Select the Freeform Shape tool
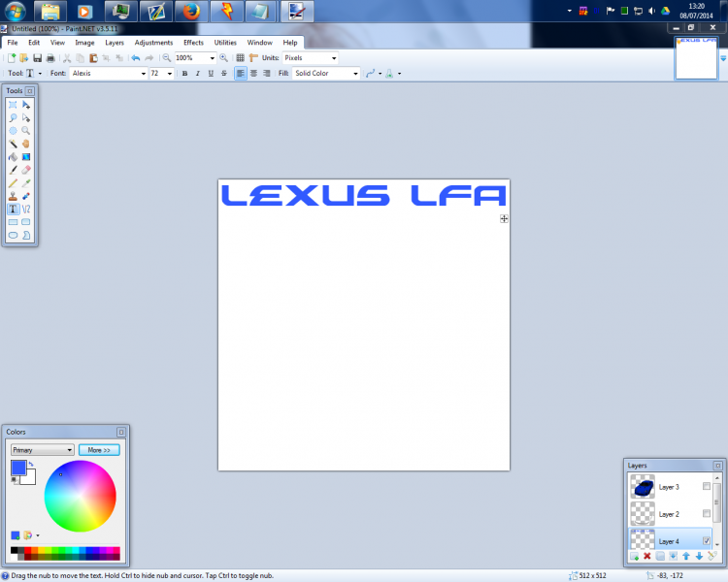Viewport: 728px width, 582px height. pos(26,235)
